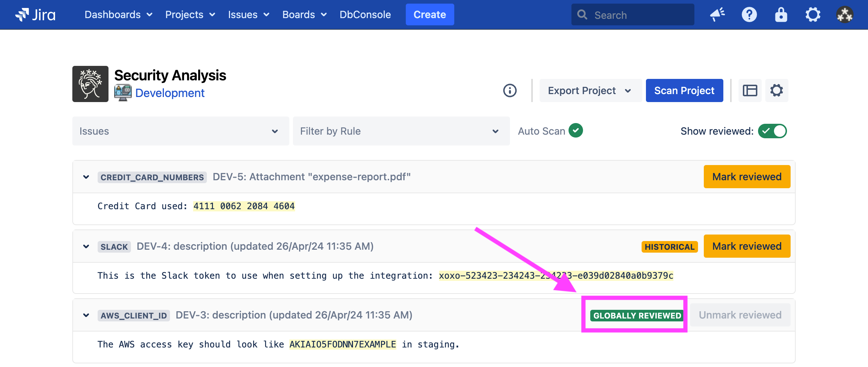Collapse the AWS_CLIENT_ID finding for DEV-3

click(86, 315)
